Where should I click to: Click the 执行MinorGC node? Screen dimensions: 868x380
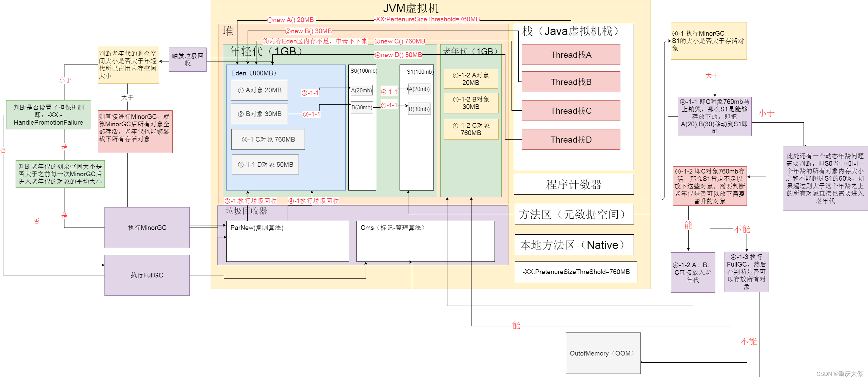coord(147,228)
